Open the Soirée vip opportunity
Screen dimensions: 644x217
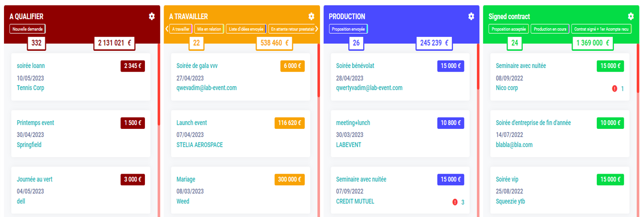tap(507, 179)
